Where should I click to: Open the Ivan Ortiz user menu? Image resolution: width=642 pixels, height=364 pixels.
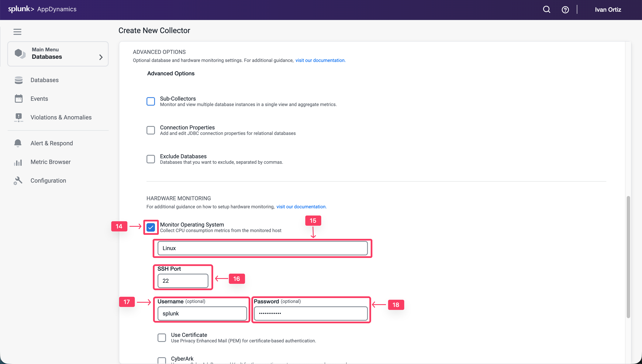(x=608, y=10)
